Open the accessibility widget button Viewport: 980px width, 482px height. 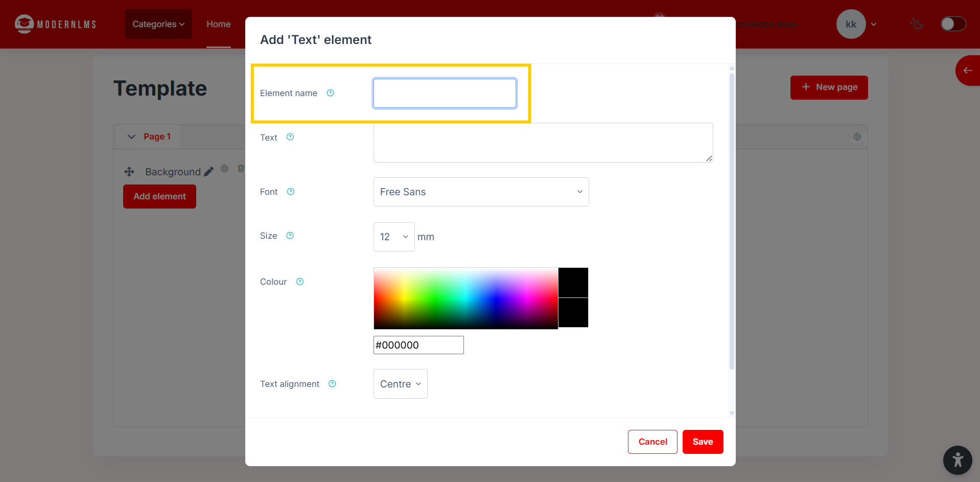coord(958,460)
